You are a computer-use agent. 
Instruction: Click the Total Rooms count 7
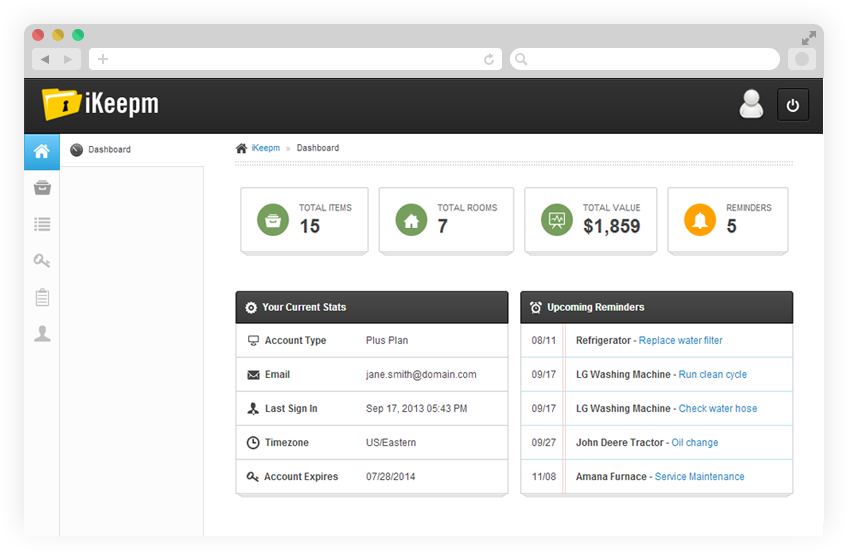click(442, 226)
